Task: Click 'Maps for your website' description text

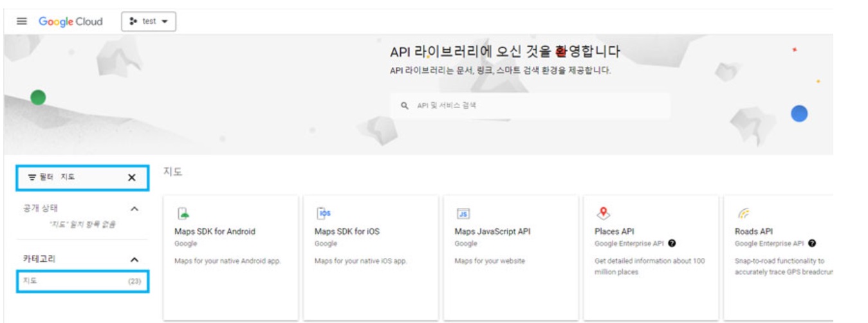Action: (x=490, y=261)
